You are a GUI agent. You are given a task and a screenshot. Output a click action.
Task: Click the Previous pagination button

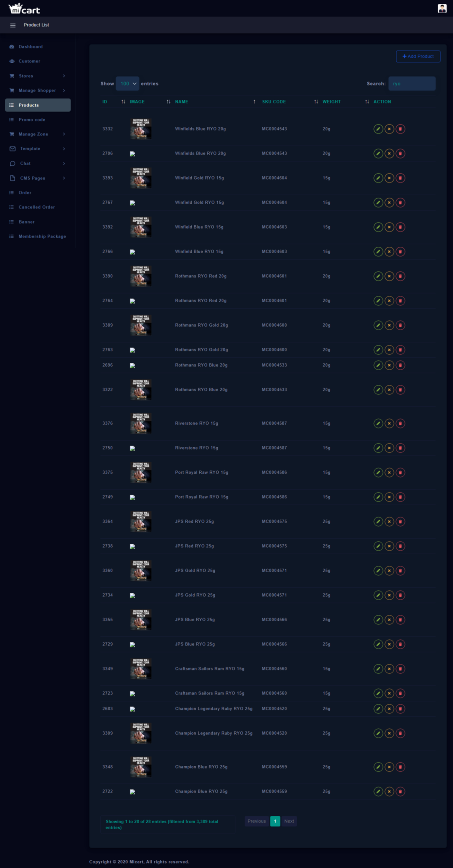pyautogui.click(x=256, y=821)
